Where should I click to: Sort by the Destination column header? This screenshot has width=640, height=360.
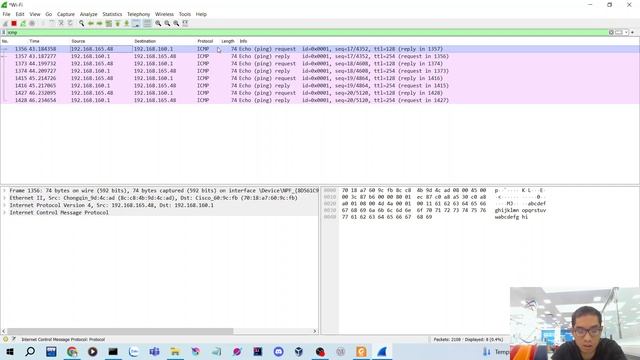coord(145,41)
